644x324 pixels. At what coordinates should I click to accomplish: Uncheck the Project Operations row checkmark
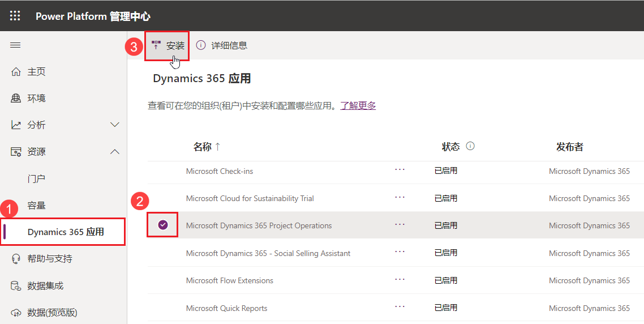(163, 224)
